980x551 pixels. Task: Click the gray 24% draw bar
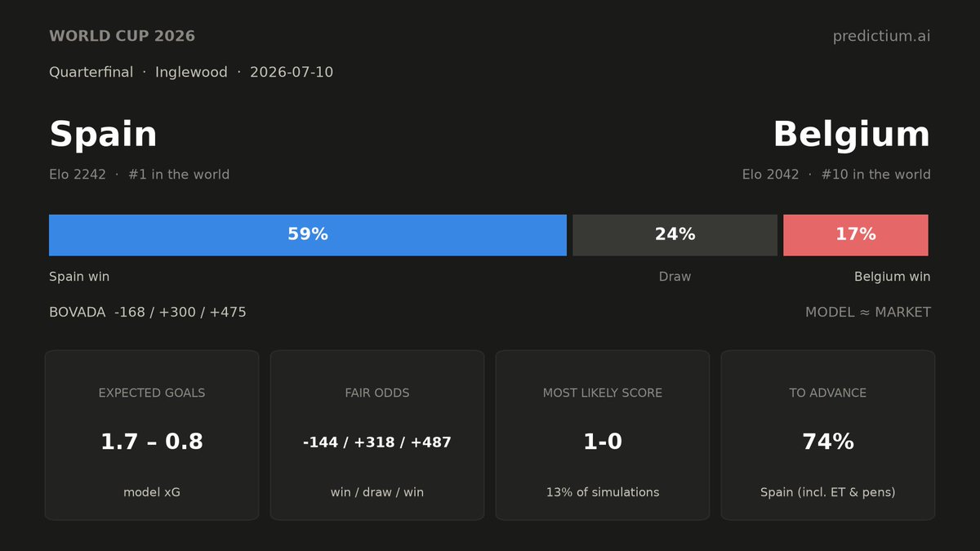point(675,235)
